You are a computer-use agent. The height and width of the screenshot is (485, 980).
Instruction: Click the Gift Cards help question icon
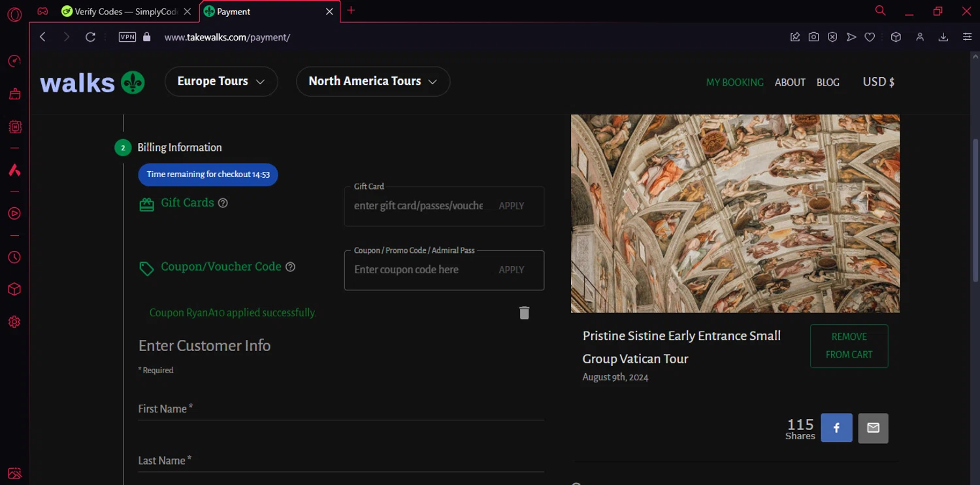click(223, 203)
